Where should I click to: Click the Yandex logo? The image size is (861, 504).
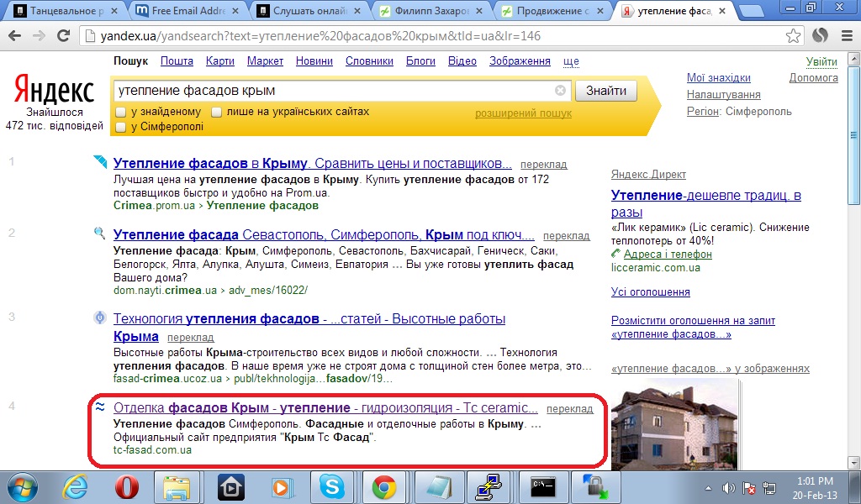[54, 89]
